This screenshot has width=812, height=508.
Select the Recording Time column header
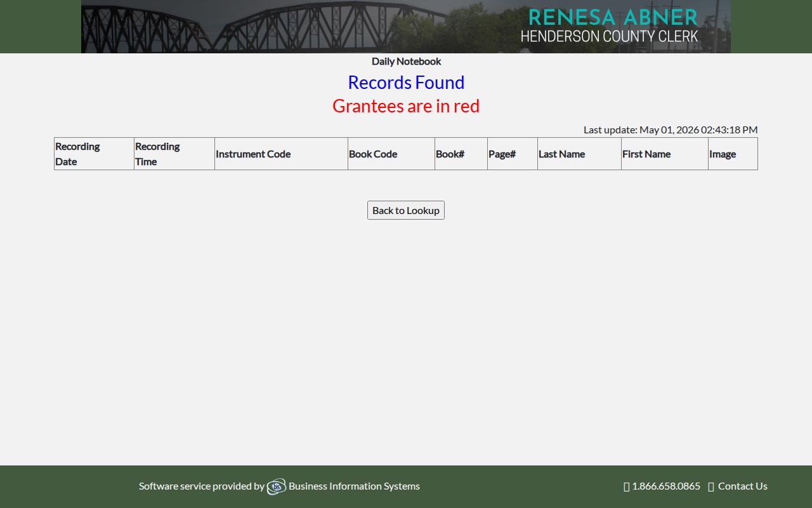click(174, 154)
